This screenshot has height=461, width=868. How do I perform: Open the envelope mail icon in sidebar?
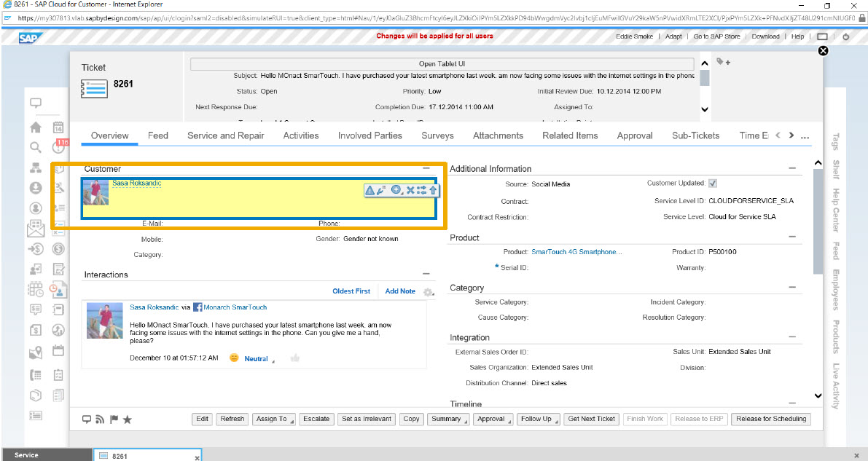tap(36, 228)
